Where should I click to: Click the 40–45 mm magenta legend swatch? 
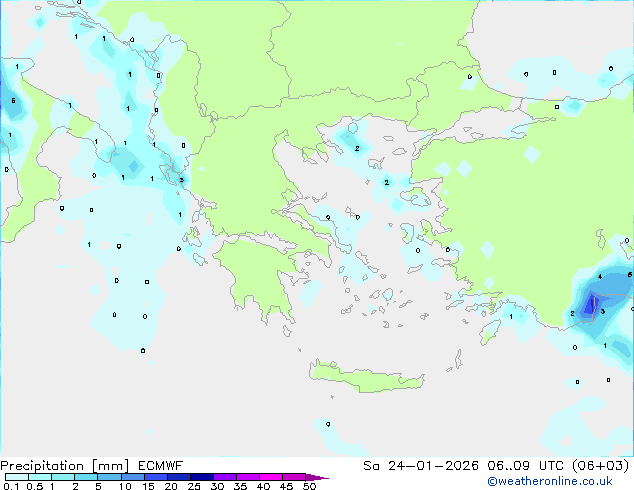point(271,477)
